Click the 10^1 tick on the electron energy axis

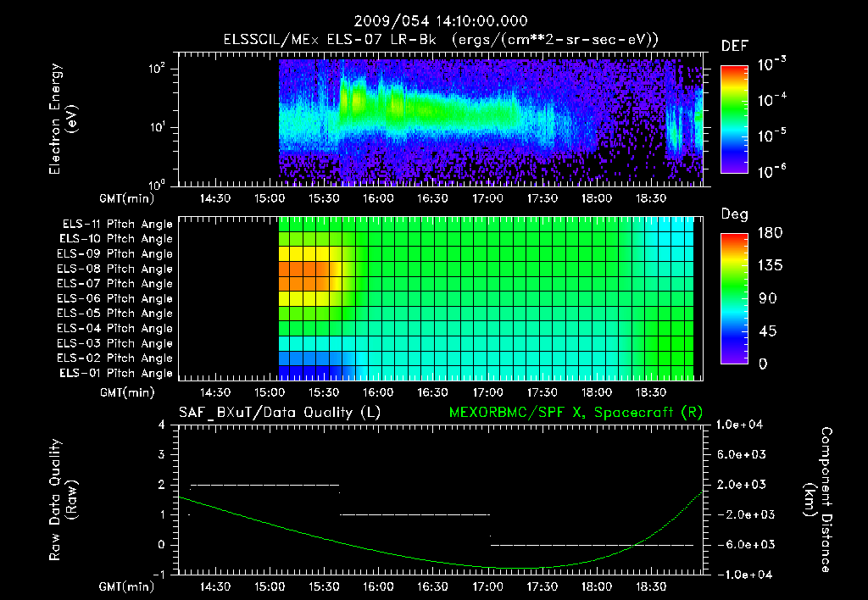coord(157,127)
